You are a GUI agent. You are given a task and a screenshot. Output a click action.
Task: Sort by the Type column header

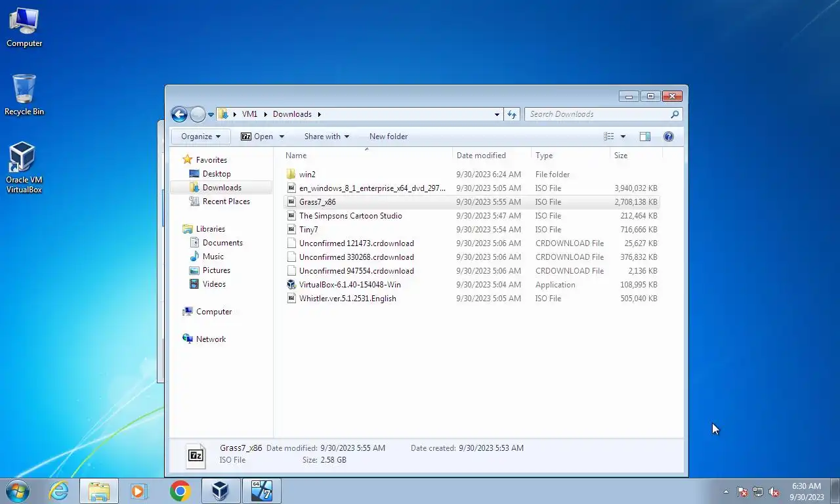[x=570, y=156]
